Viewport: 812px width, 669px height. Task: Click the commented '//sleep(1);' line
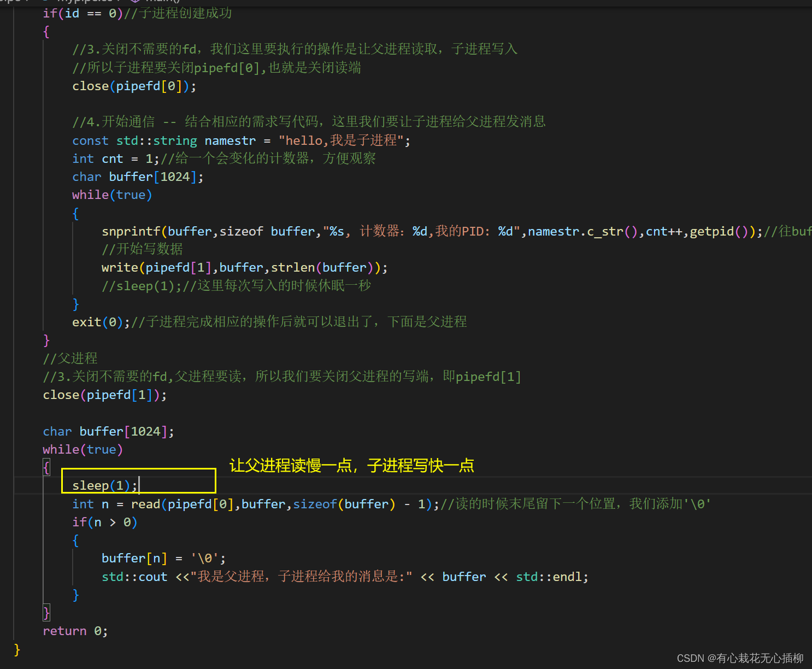(x=236, y=285)
